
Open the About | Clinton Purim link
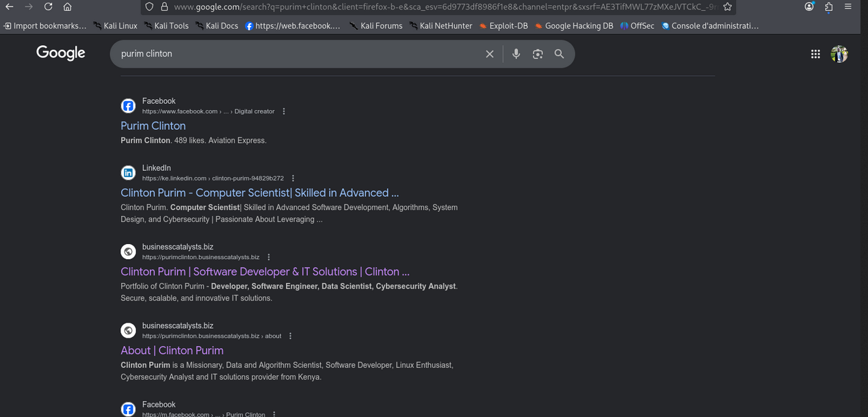point(172,351)
